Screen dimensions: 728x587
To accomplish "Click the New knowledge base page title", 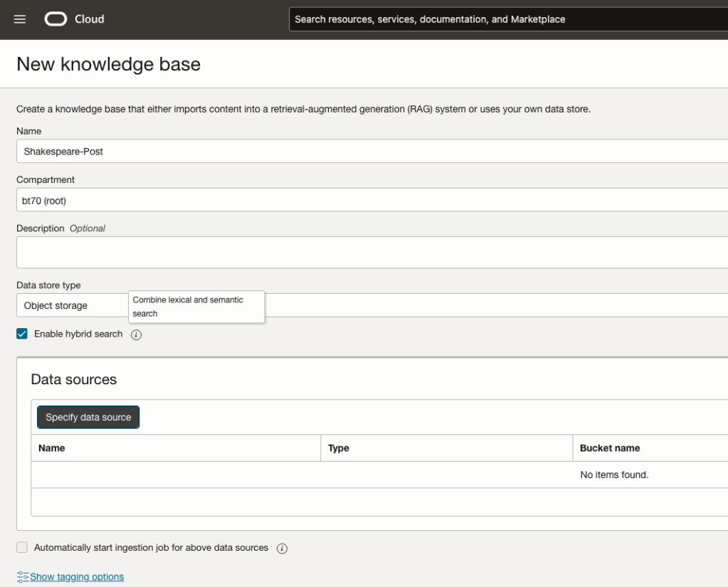I will (108, 64).
